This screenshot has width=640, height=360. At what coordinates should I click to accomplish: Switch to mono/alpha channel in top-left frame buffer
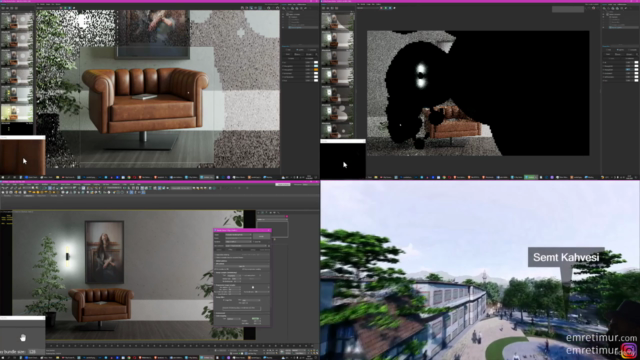tap(74, 8)
